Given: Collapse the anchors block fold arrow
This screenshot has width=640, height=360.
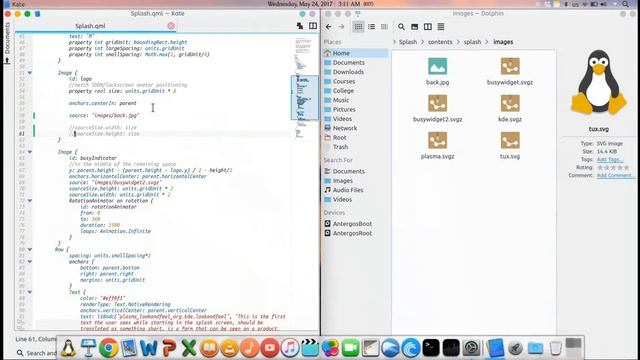Looking at the screenshot, I should pos(29,262).
